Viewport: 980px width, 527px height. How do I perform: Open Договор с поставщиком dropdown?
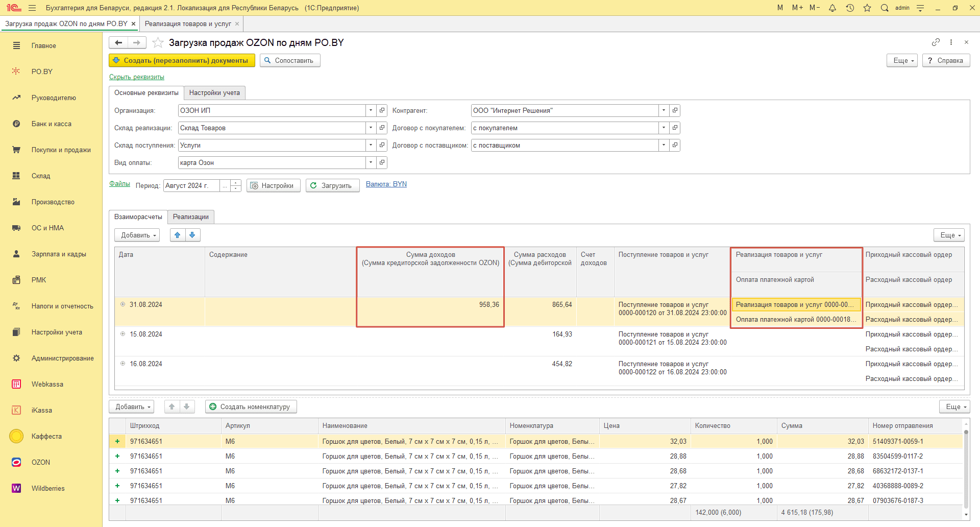click(664, 145)
